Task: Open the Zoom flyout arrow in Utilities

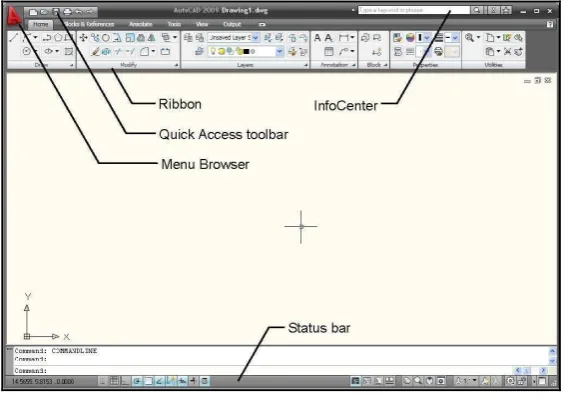Action: coord(478,38)
